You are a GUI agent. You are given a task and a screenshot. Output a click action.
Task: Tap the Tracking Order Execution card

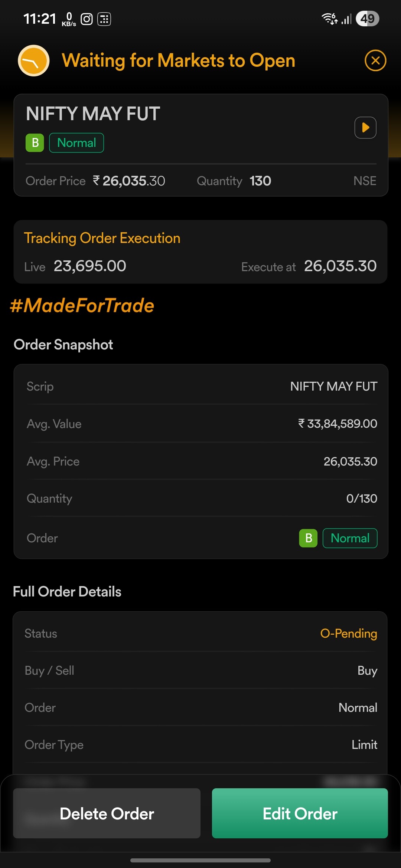[200, 252]
